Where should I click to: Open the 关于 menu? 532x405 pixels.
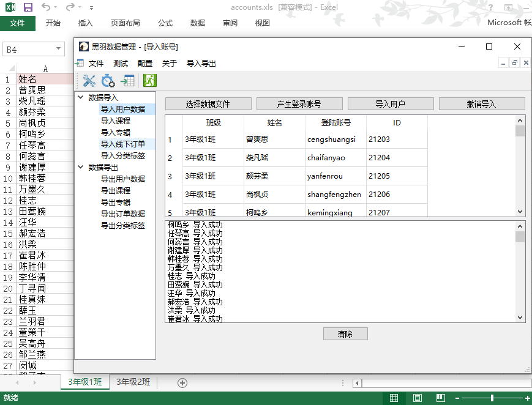pyautogui.click(x=170, y=64)
